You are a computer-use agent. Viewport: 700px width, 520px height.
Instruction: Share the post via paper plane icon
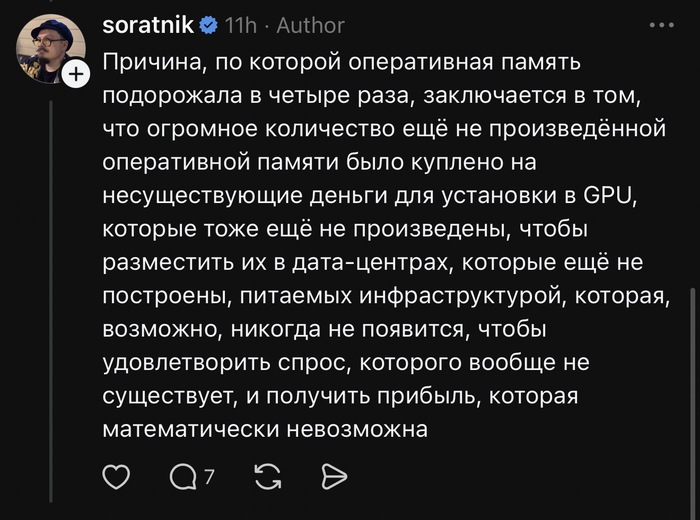click(333, 477)
